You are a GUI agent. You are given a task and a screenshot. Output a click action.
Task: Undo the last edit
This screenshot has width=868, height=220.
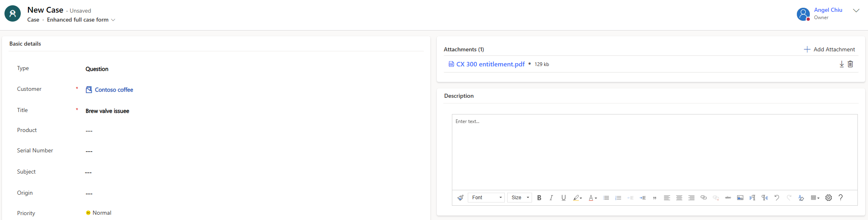(x=777, y=198)
